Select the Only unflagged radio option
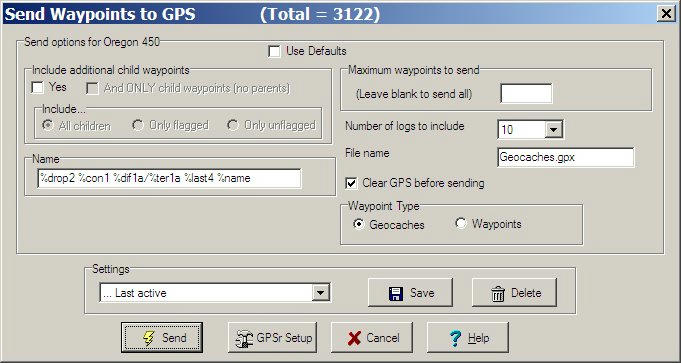This screenshot has height=363, width=681. pyautogui.click(x=233, y=125)
